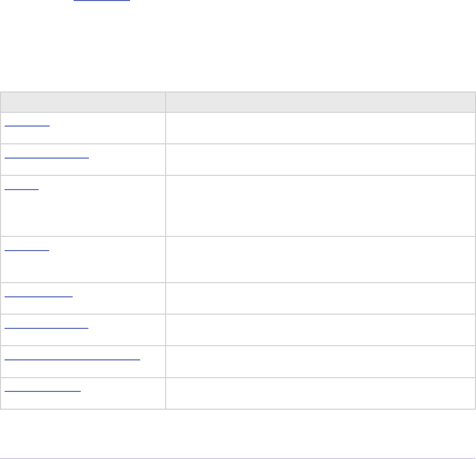Click the last row's description cell
This screenshot has height=459, width=476.
click(x=320, y=393)
